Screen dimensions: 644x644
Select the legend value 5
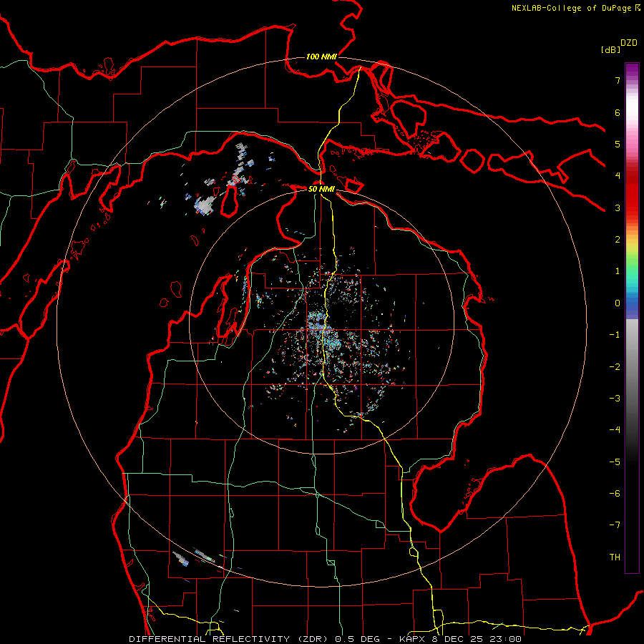point(618,144)
